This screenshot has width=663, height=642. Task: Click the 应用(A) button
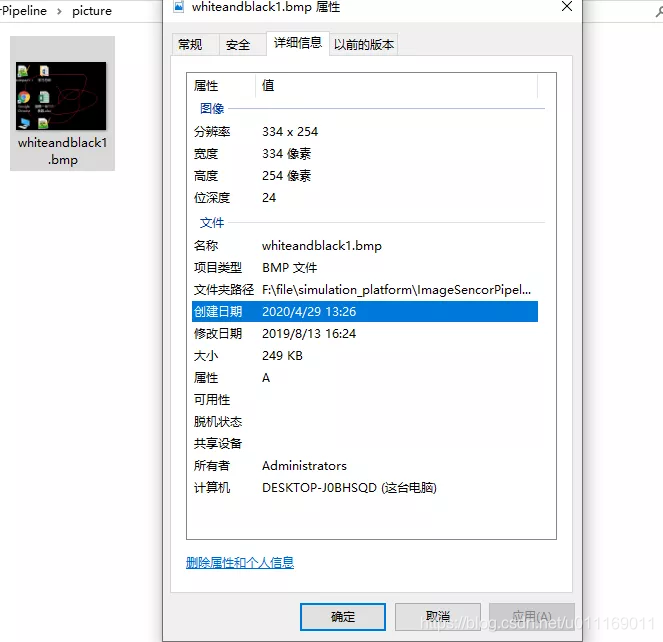531,617
